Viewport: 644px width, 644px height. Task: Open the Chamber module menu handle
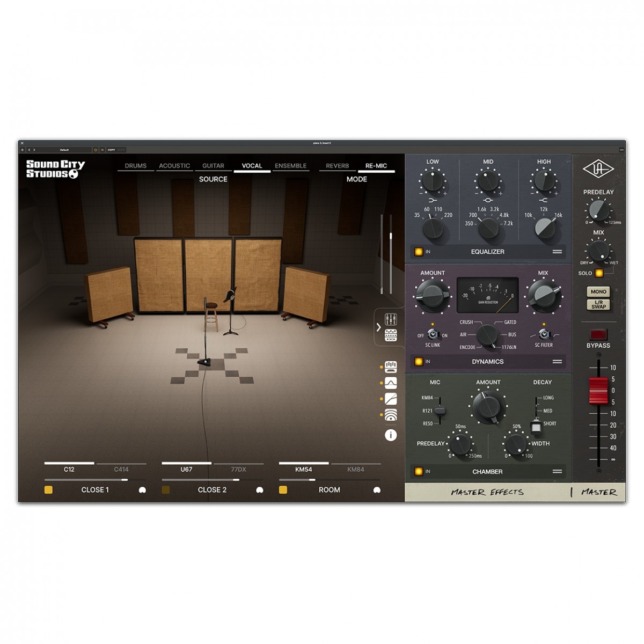pyautogui.click(x=557, y=472)
